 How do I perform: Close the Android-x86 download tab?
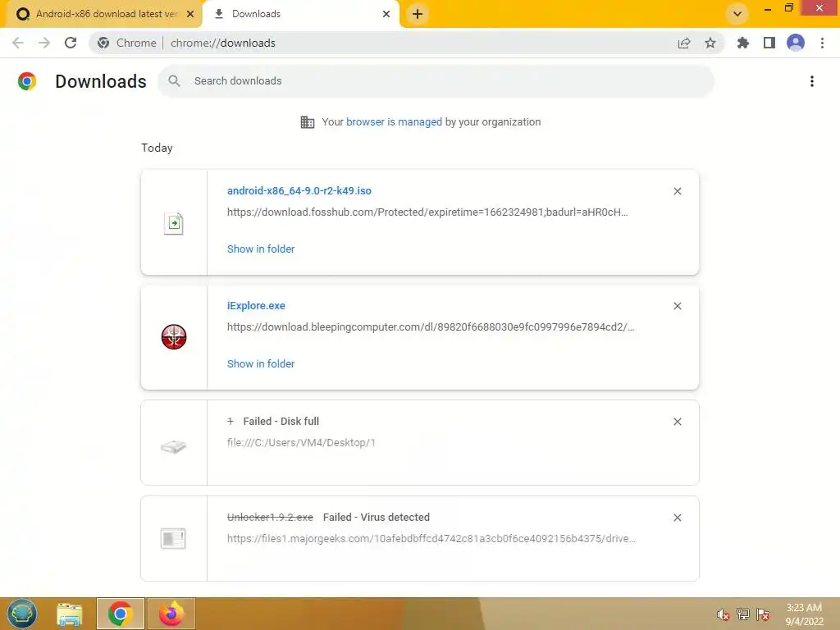(190, 14)
